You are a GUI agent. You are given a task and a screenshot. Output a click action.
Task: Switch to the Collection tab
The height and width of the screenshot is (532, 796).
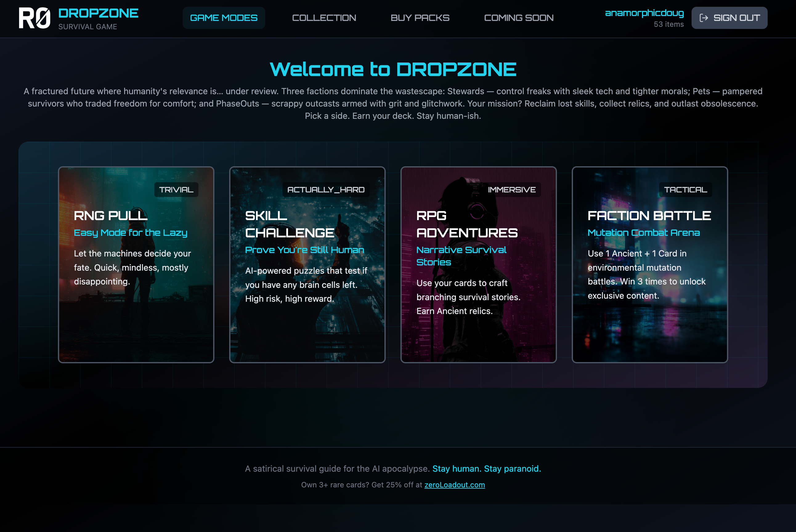point(324,18)
